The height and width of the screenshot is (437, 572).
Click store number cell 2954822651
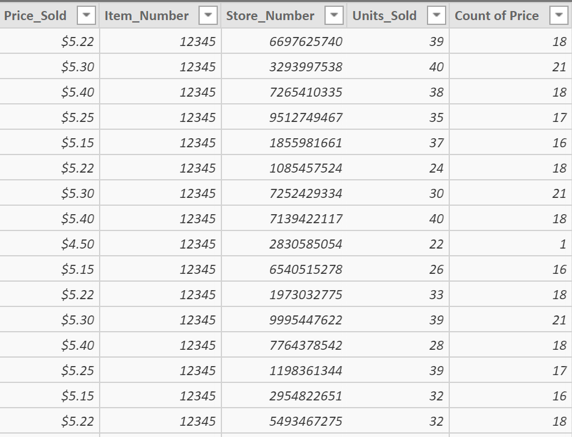[284, 395]
